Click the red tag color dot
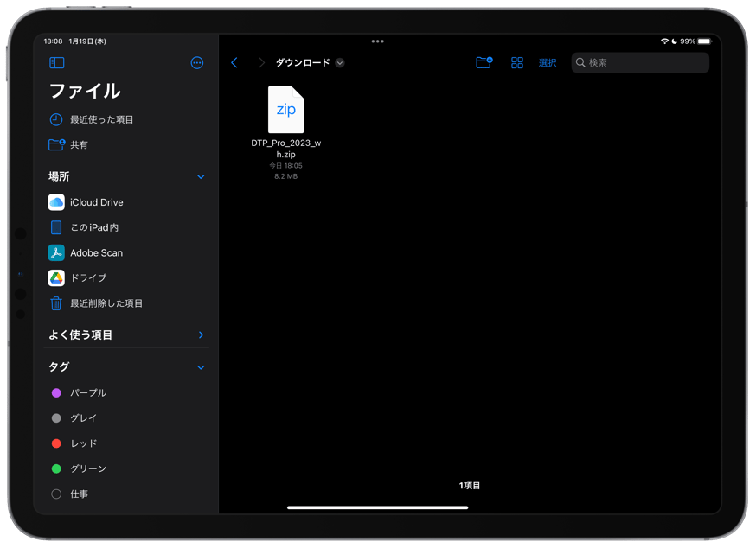Viewport: 756px width, 548px height. (x=56, y=443)
